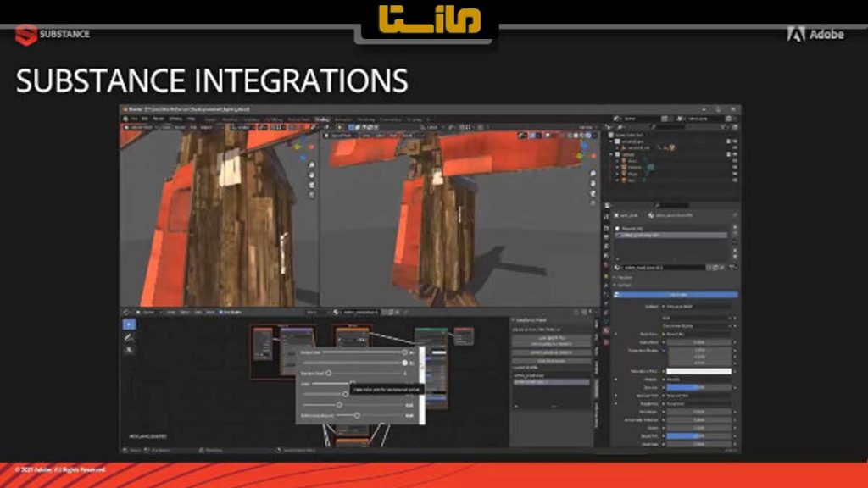Click the white Subsurface Color swatch
868x488 pixels.
tap(699, 371)
